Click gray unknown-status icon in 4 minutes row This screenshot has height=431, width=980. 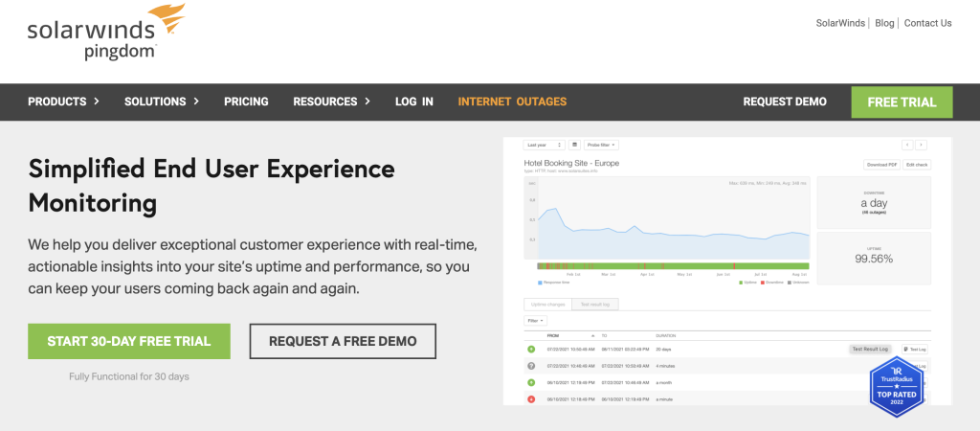tap(531, 365)
